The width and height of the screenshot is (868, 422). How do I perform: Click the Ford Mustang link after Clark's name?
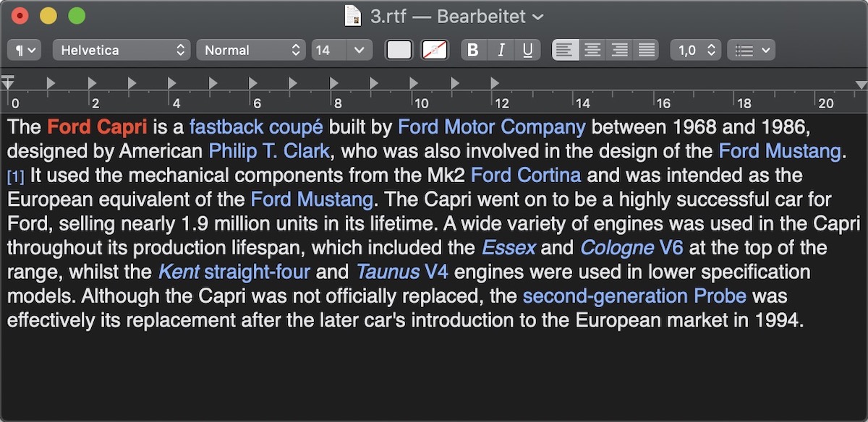pos(780,152)
